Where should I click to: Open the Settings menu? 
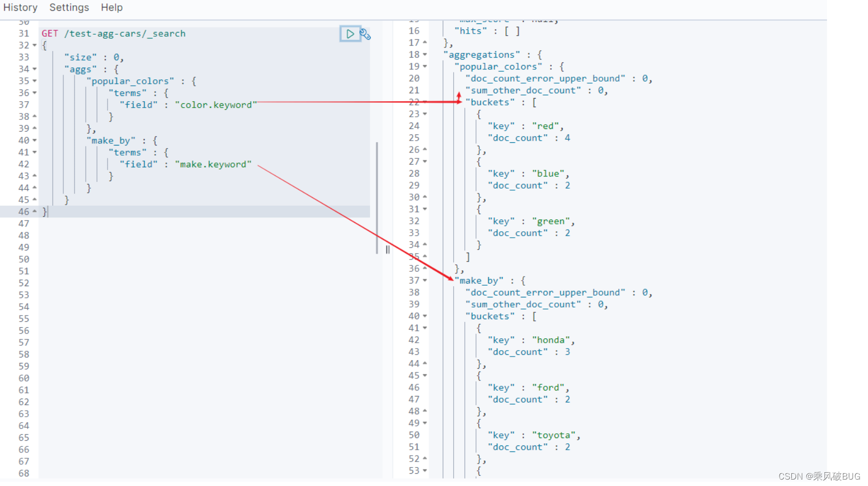[x=69, y=7]
